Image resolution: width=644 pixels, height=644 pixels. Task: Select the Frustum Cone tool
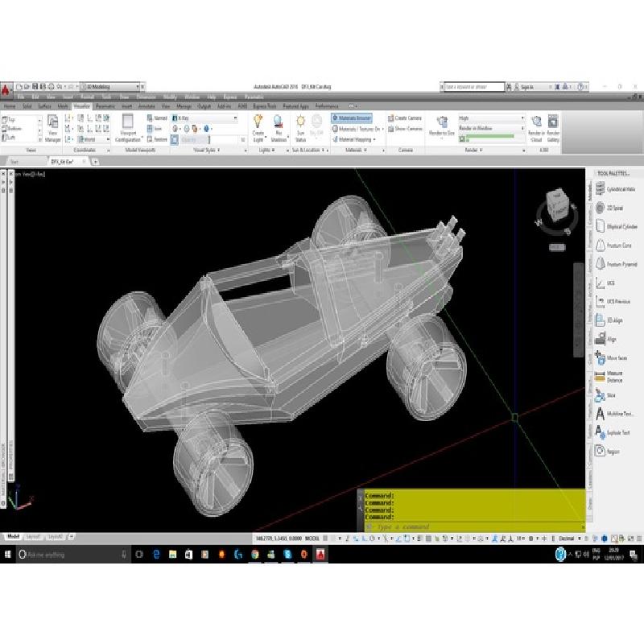coord(613,246)
